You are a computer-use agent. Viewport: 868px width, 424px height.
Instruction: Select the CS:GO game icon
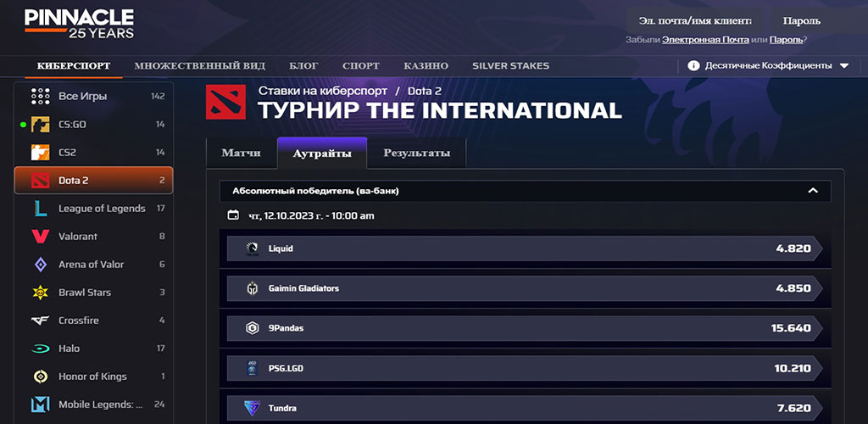click(41, 125)
